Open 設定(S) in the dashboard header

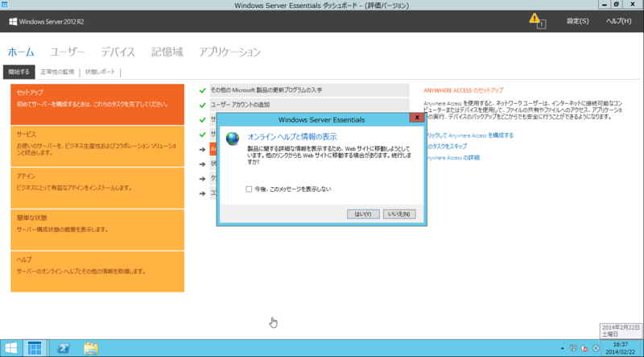[577, 21]
